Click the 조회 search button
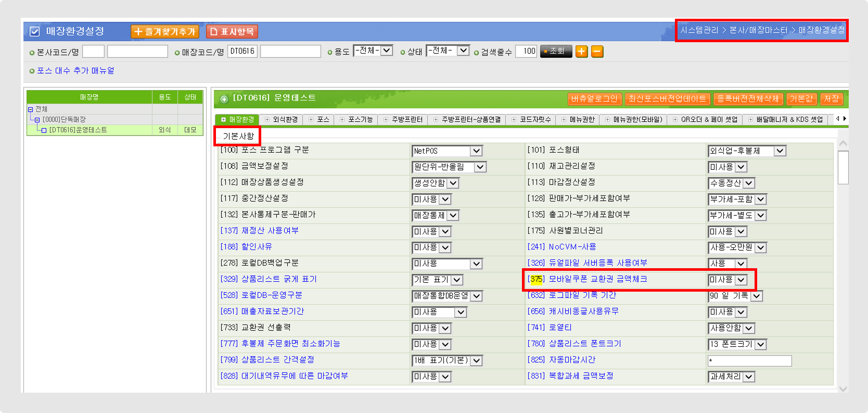 (556, 51)
